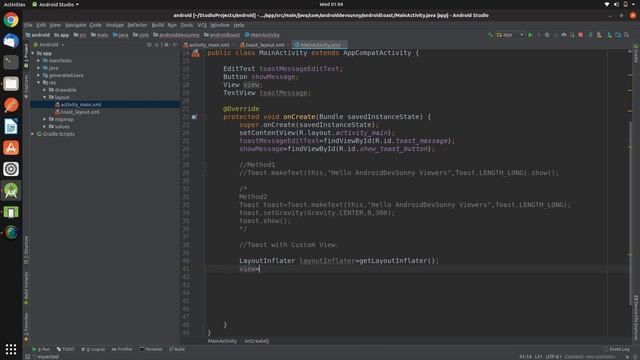
Task: Toggle Device File Explorer side tab
Action: (x=636, y=318)
